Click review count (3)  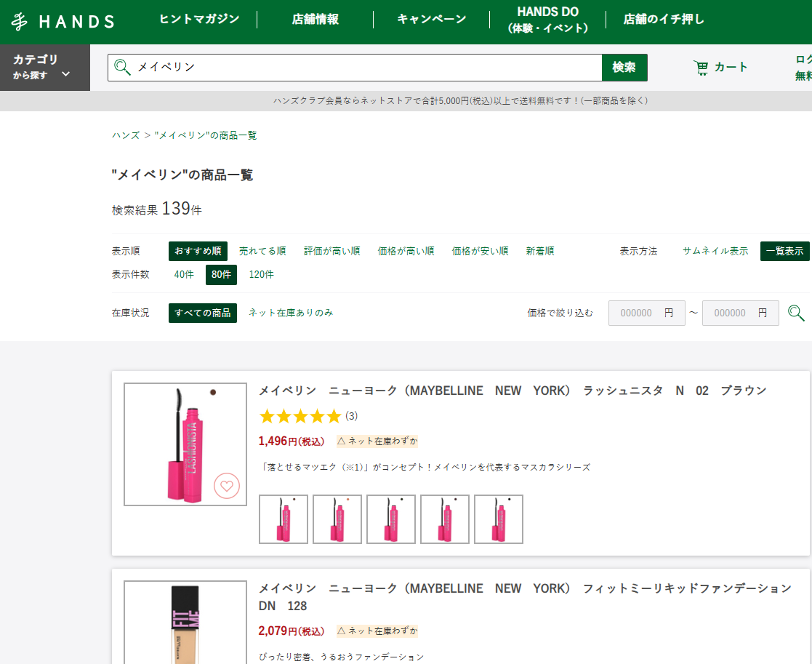pos(352,416)
